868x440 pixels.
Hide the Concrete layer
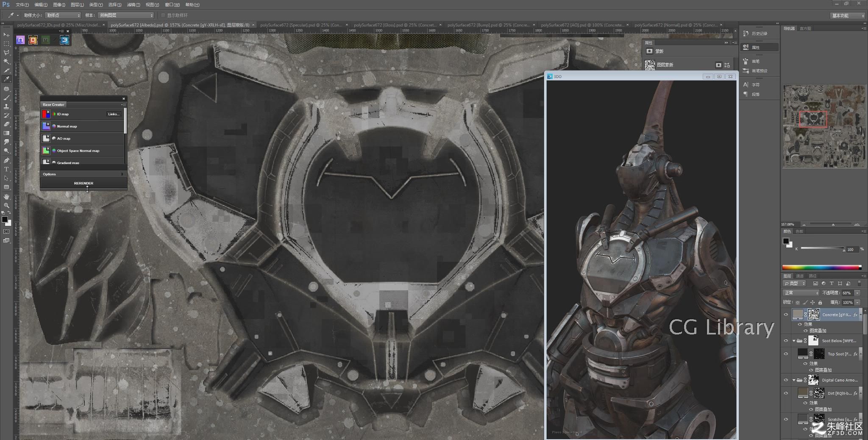coord(786,315)
